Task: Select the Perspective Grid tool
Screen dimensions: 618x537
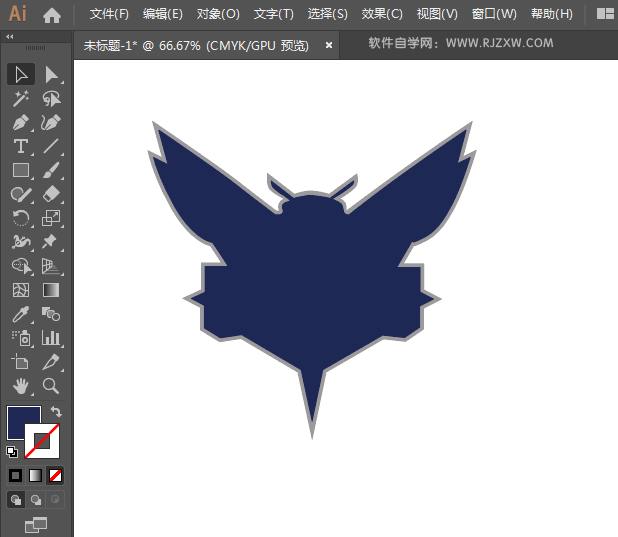Action: pos(51,266)
